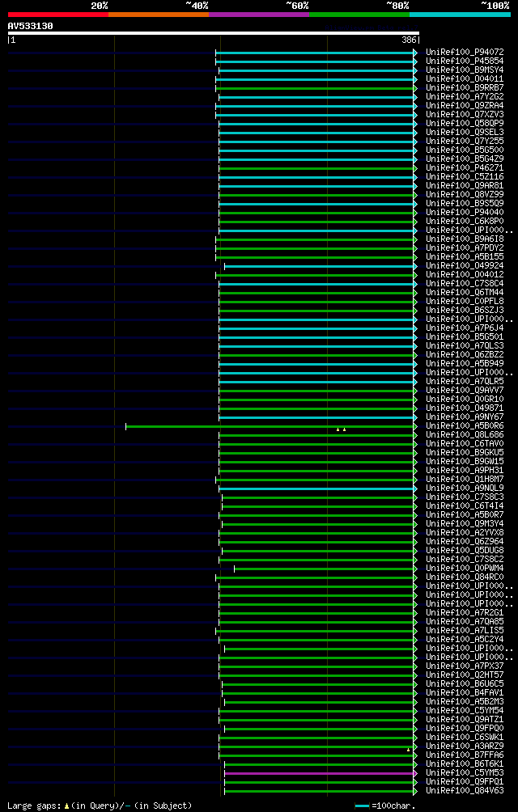Select hit label UniRef100_Q8L686
The height and width of the screenshot is (812, 518).
465,435
